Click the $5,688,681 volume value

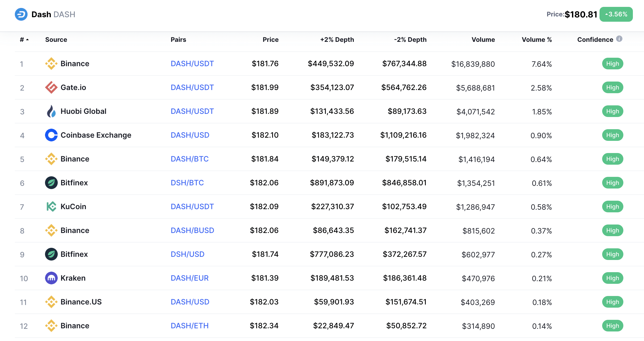pos(476,88)
